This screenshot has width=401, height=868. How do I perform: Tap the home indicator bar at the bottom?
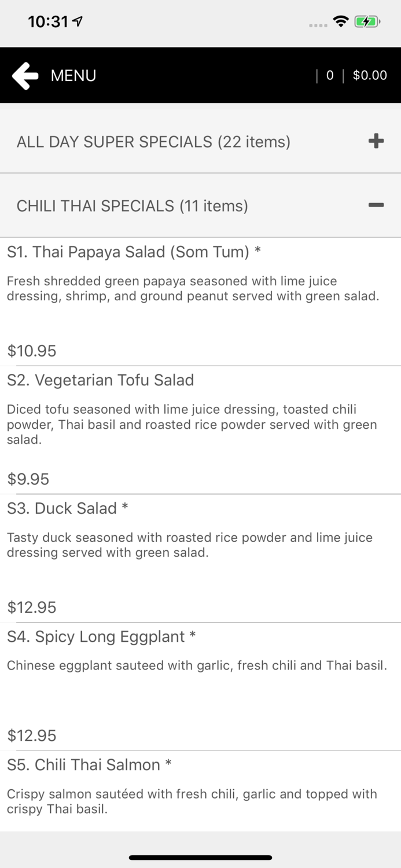pos(200,858)
